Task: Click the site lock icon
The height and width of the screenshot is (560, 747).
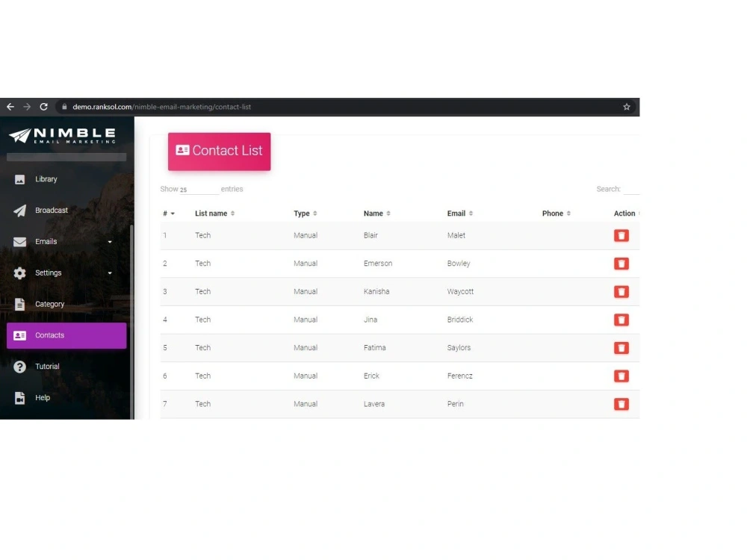Action: click(x=64, y=107)
